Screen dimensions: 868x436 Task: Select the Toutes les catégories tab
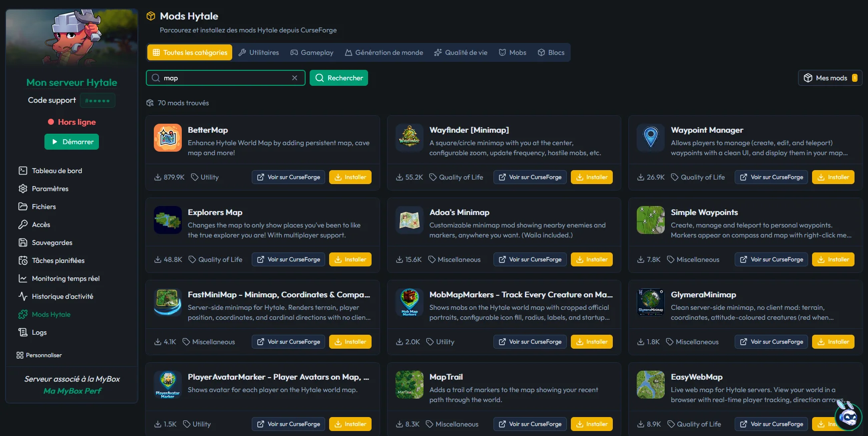click(x=190, y=52)
